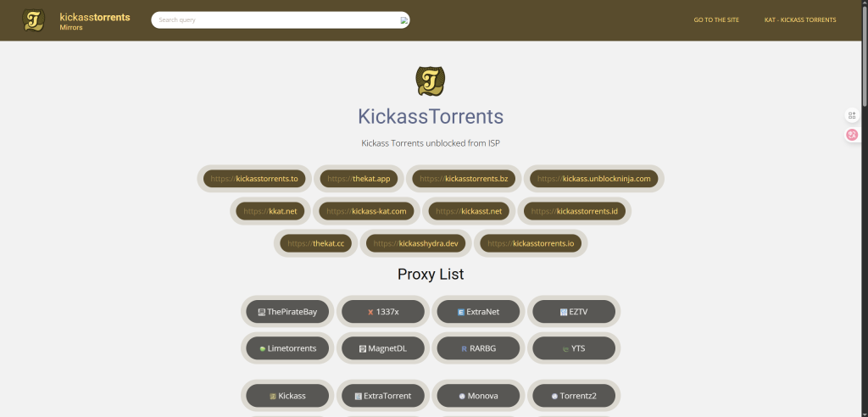The height and width of the screenshot is (417, 868).
Task: Open the Limetorrents proxy
Action: [x=287, y=348]
